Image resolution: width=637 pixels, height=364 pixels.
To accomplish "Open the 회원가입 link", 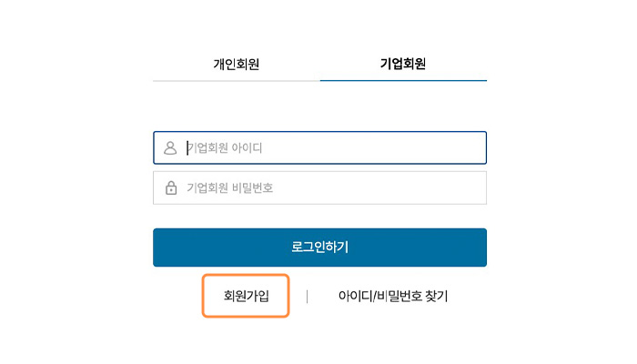I will point(247,296).
